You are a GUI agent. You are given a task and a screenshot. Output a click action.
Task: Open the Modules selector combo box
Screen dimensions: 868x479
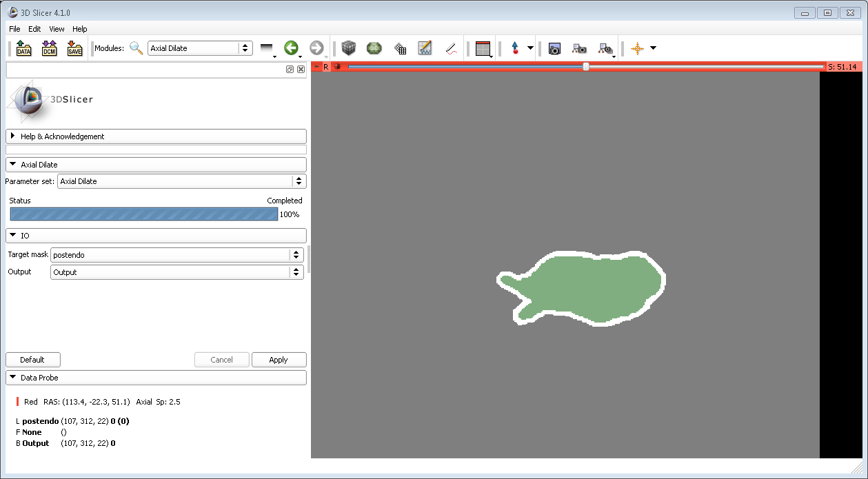tap(200, 48)
